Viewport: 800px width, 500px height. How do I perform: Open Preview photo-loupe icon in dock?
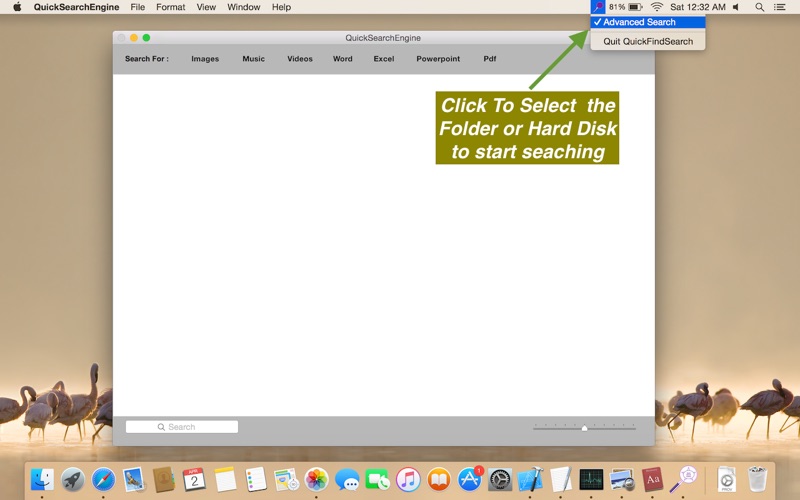pos(622,480)
